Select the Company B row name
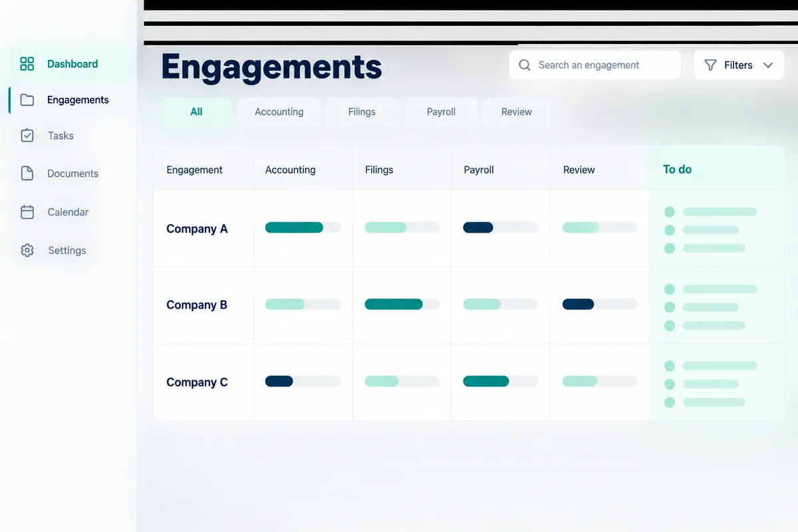 point(197,305)
